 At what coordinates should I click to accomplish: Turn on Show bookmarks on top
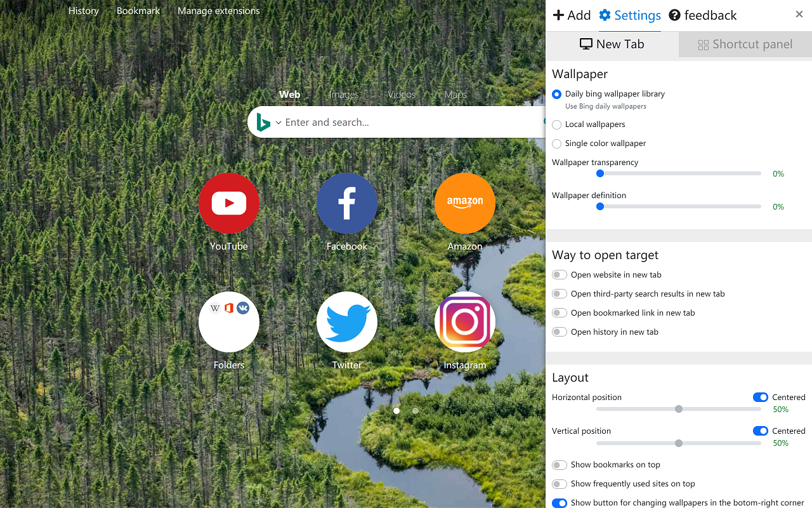[x=559, y=464]
